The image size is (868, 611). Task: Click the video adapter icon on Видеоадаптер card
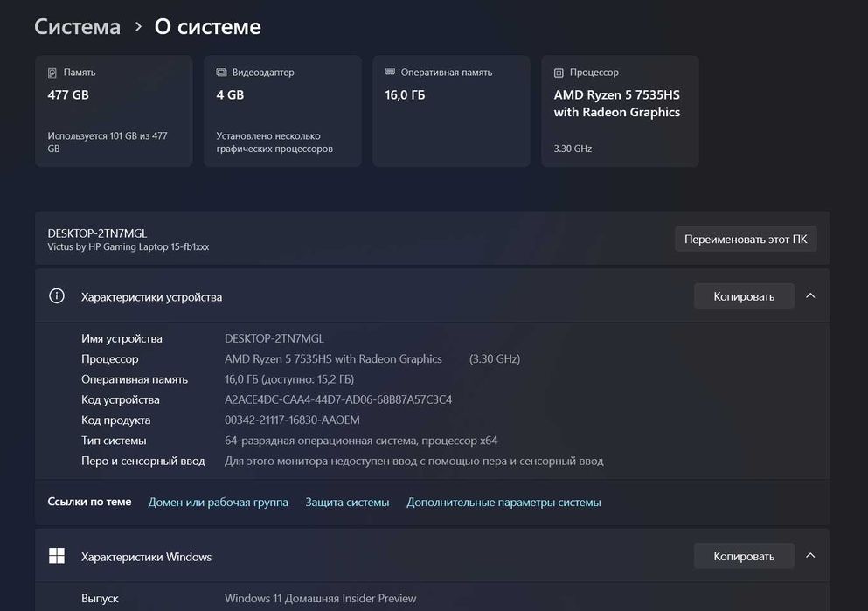(221, 73)
